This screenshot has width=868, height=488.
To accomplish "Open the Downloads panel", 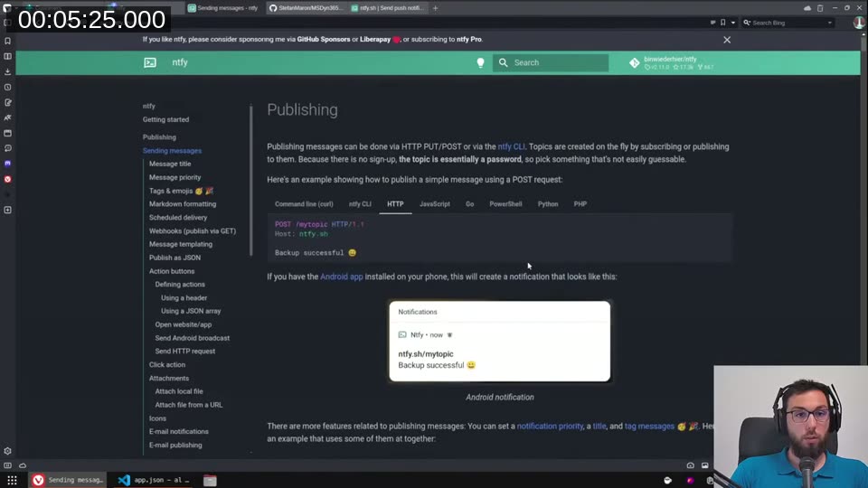I will 8,72.
